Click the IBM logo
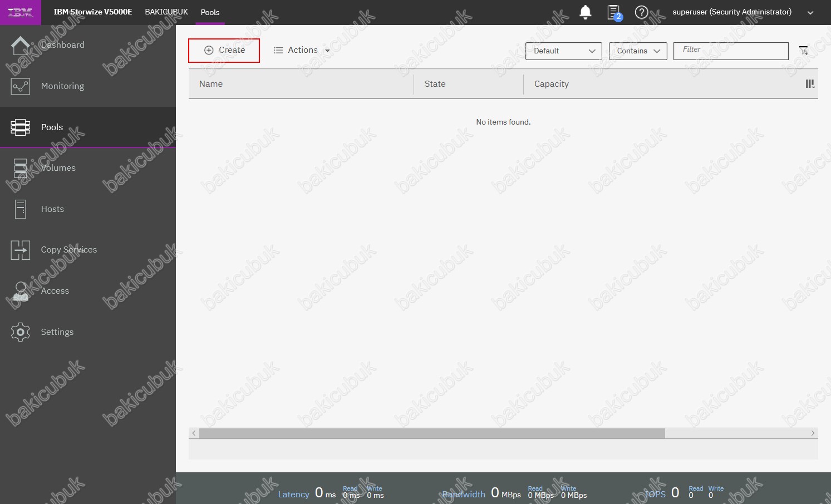 (20, 12)
